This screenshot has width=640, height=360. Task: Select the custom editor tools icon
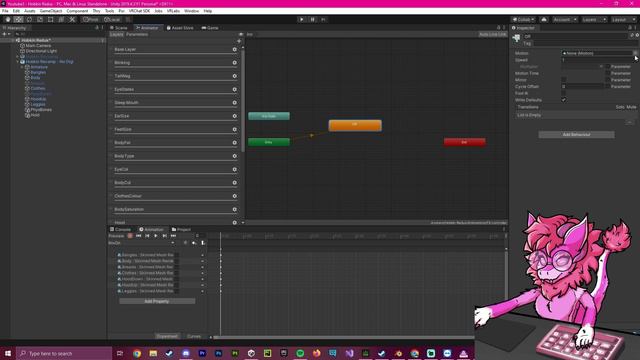pos(72,19)
